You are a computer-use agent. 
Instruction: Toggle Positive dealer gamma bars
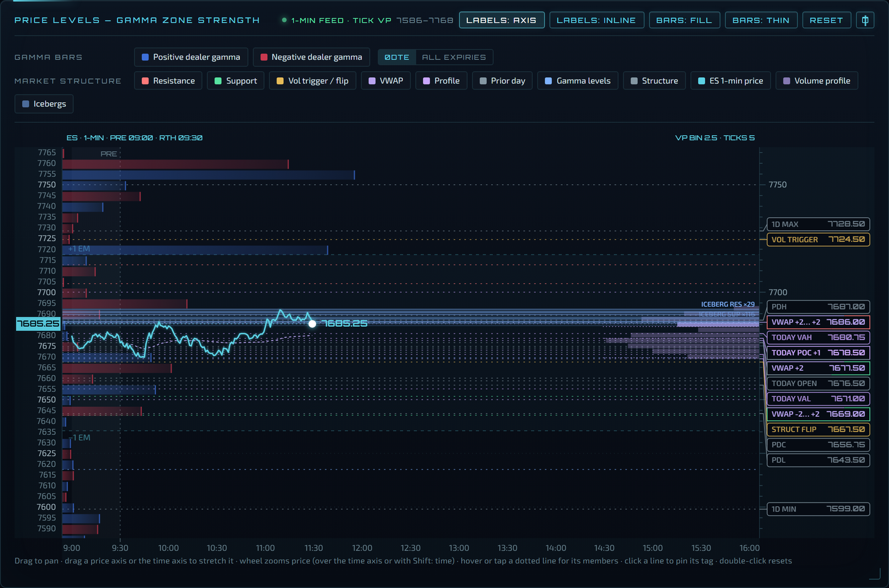click(191, 57)
